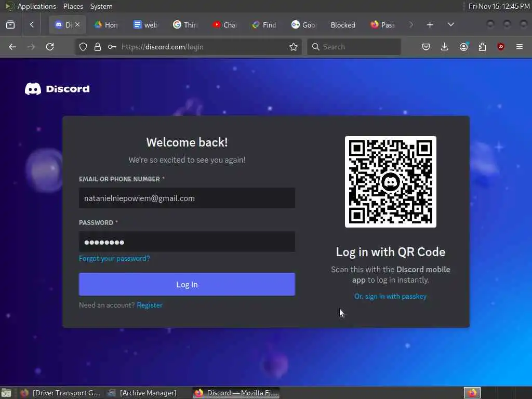The height and width of the screenshot is (399, 532).
Task: Click Or, sign in with passkey
Action: (x=391, y=297)
